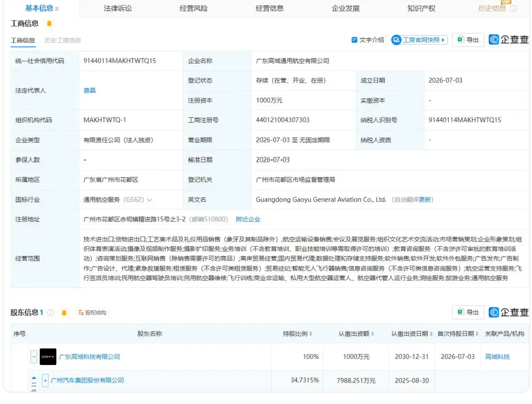
Task: Select the 历史工商信息 sub-tab
Action: click(63, 40)
